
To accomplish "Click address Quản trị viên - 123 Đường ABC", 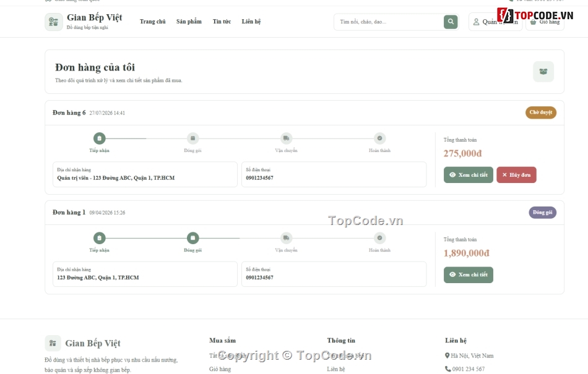I will pyautogui.click(x=116, y=178).
